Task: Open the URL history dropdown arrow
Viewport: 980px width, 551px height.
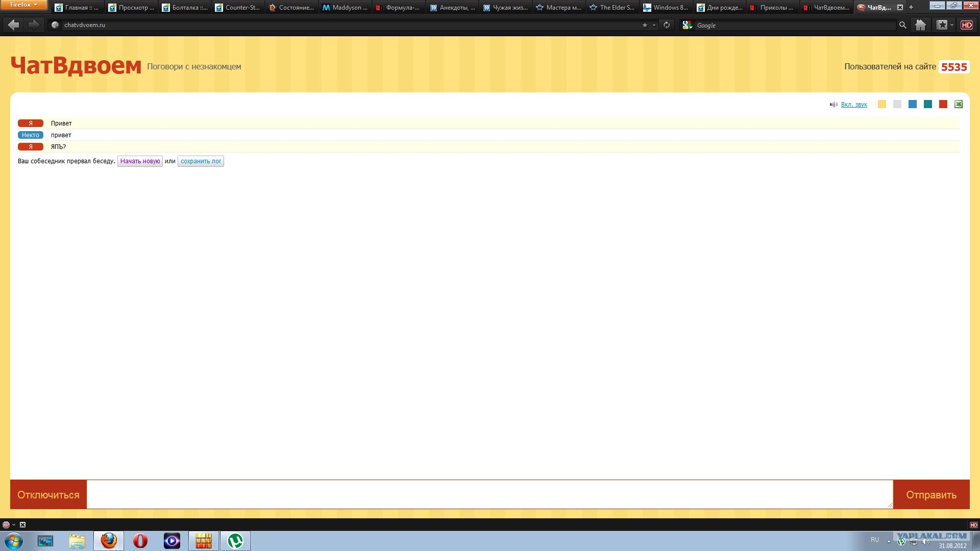Action: [x=654, y=25]
